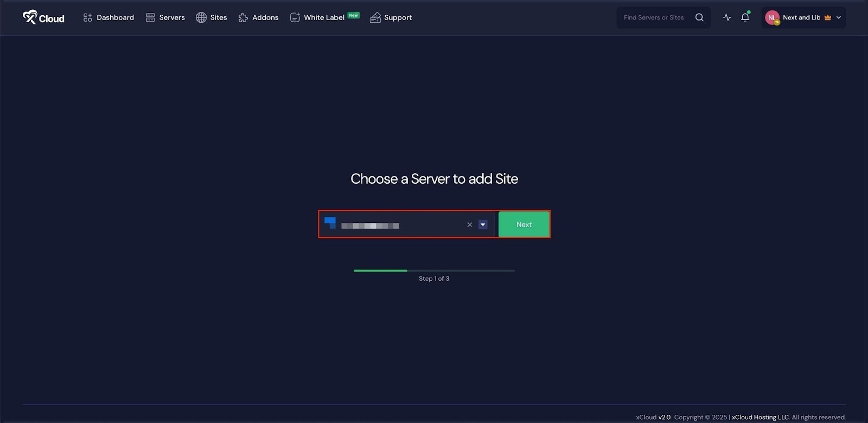Viewport: 868px width, 423px height.
Task: Click the 'Choose a Server to add Site' heading
Action: click(x=434, y=179)
